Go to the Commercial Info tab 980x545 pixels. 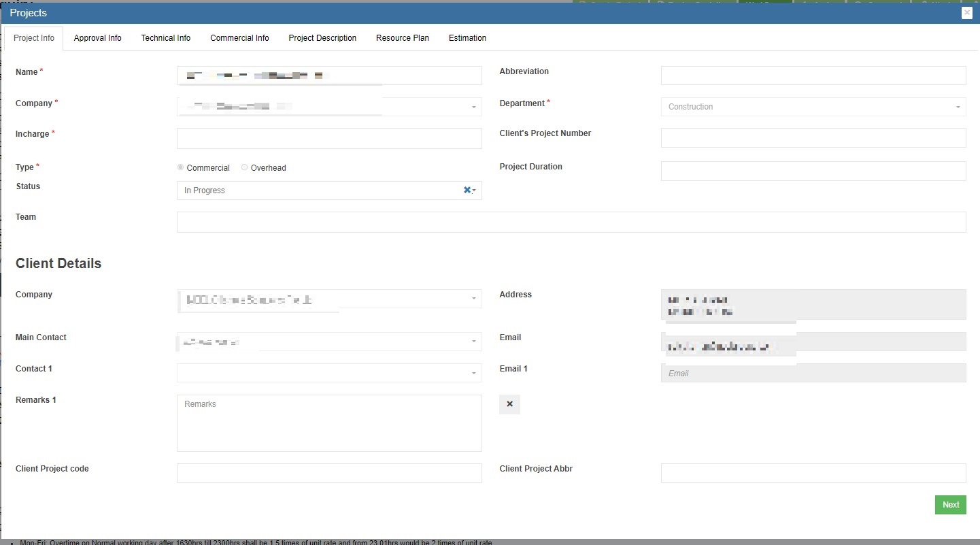(x=239, y=38)
